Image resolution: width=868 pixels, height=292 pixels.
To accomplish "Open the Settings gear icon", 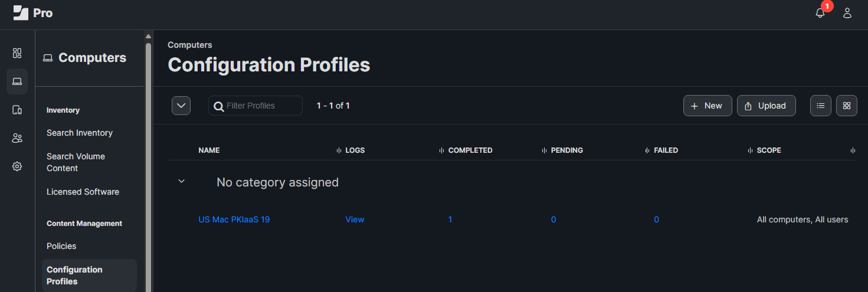I will (x=17, y=166).
